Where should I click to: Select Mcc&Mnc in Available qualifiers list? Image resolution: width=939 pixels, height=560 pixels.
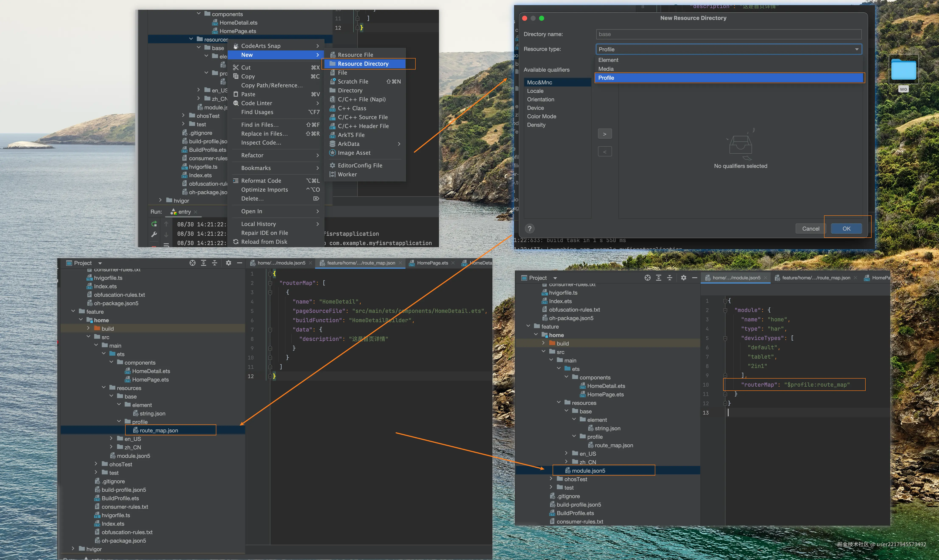(x=557, y=82)
